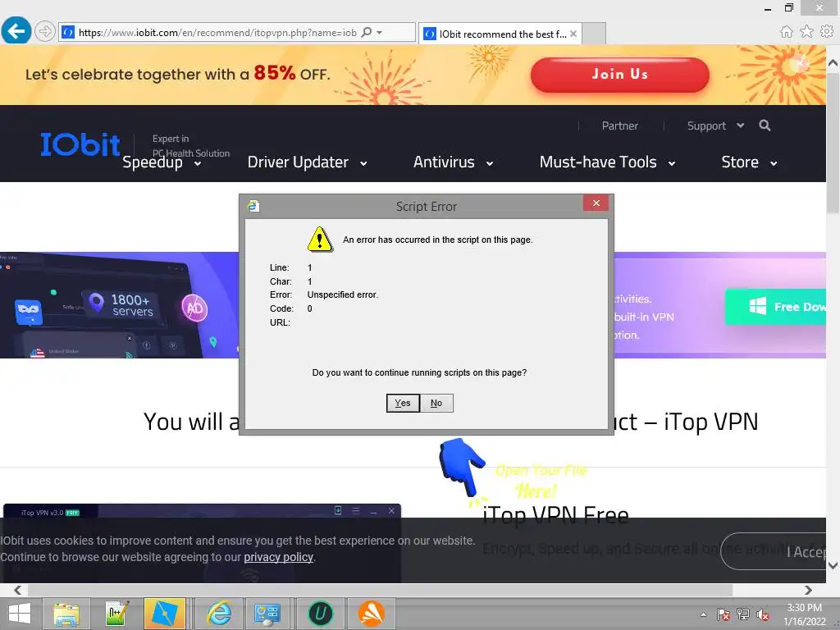Click the muted volume tray icon
The height and width of the screenshot is (630, 840).
coord(763,615)
